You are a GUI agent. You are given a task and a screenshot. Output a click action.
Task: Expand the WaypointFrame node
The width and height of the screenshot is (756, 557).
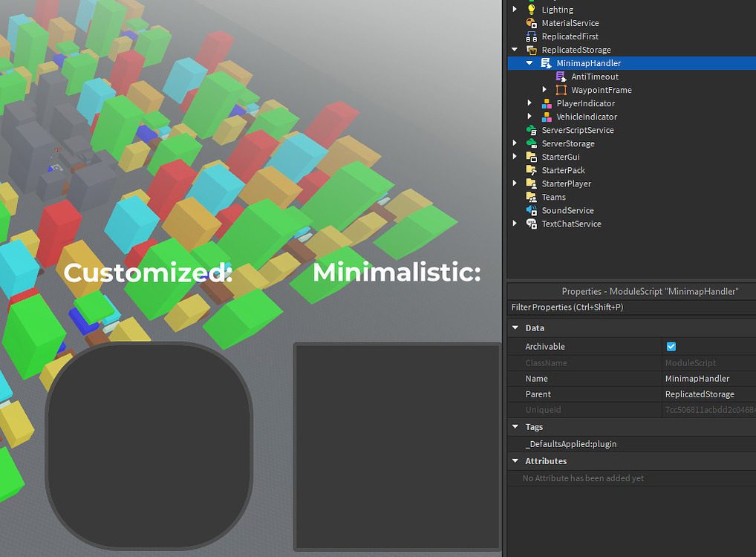[544, 90]
